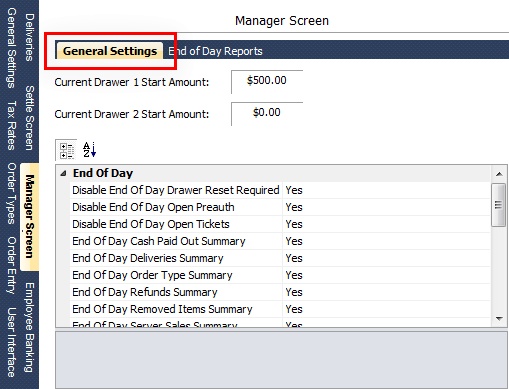Open the Order Entry side tab
The image size is (509, 389).
[11, 265]
